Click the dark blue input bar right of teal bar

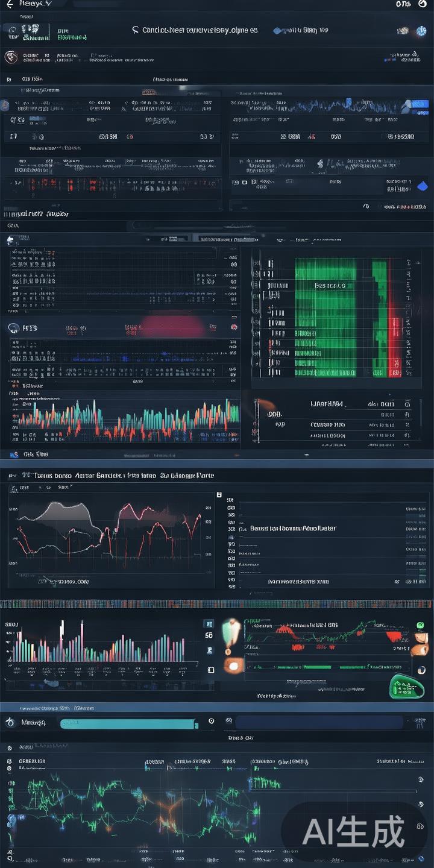click(318, 722)
